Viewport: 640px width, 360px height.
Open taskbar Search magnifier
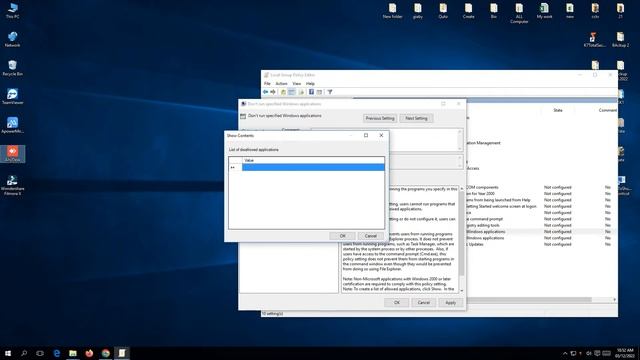pos(24,353)
